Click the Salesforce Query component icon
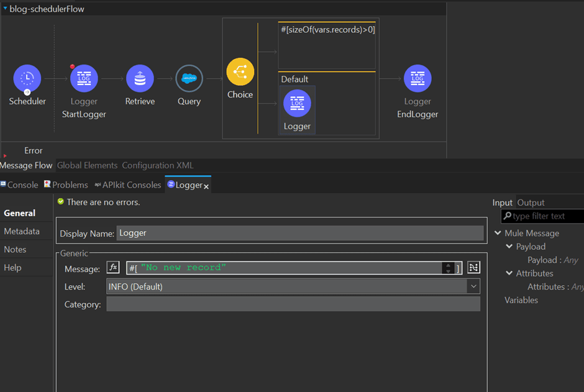Viewport: 584px width, 392px height. (189, 78)
